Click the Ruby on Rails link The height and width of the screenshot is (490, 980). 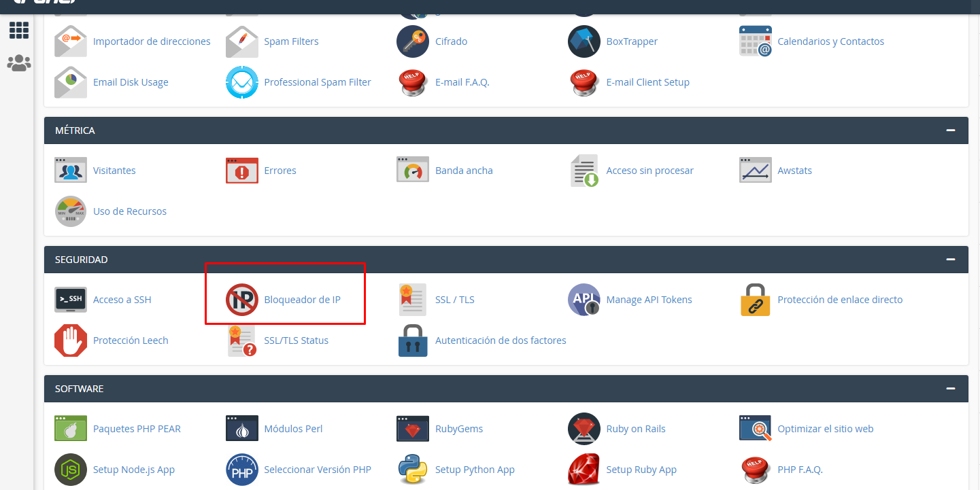(636, 429)
